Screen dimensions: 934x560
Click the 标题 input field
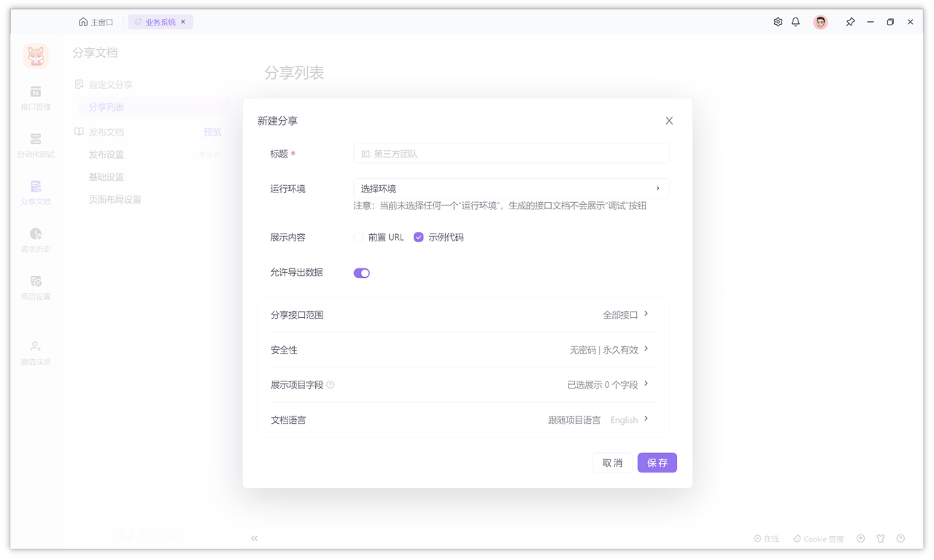[511, 153]
